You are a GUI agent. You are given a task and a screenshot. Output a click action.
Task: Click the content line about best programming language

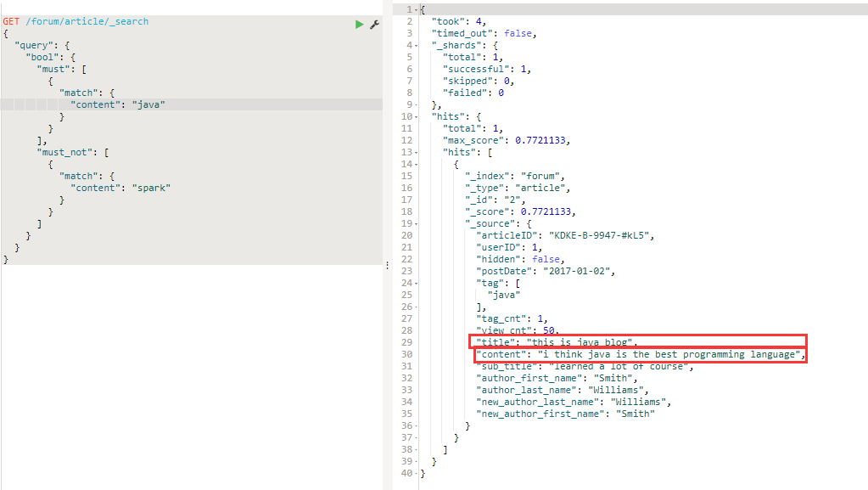[641, 355]
